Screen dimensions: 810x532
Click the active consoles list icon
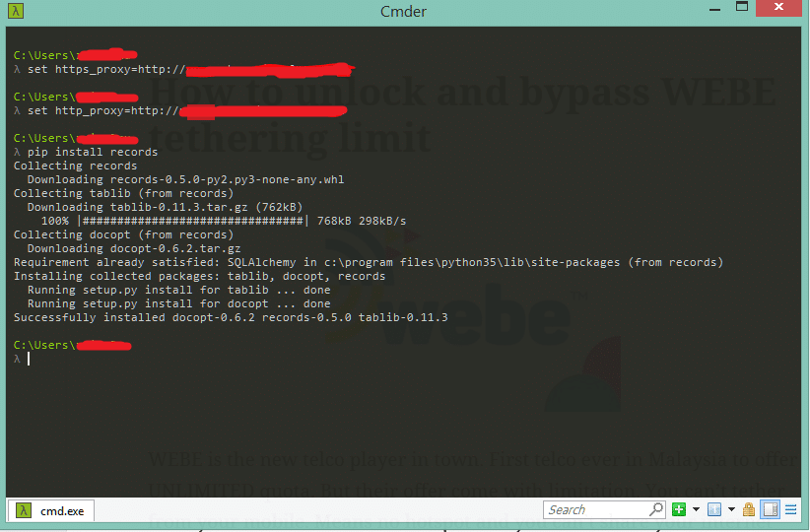click(714, 509)
